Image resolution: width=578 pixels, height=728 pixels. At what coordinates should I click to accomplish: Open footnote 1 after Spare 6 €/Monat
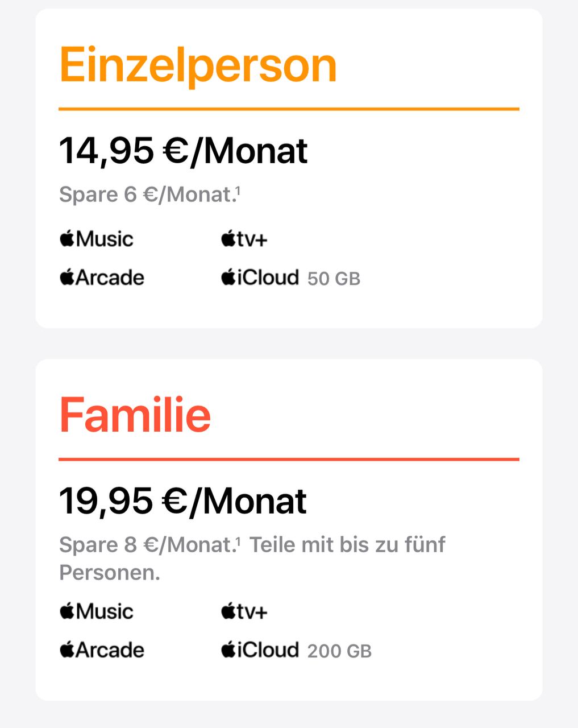238,191
